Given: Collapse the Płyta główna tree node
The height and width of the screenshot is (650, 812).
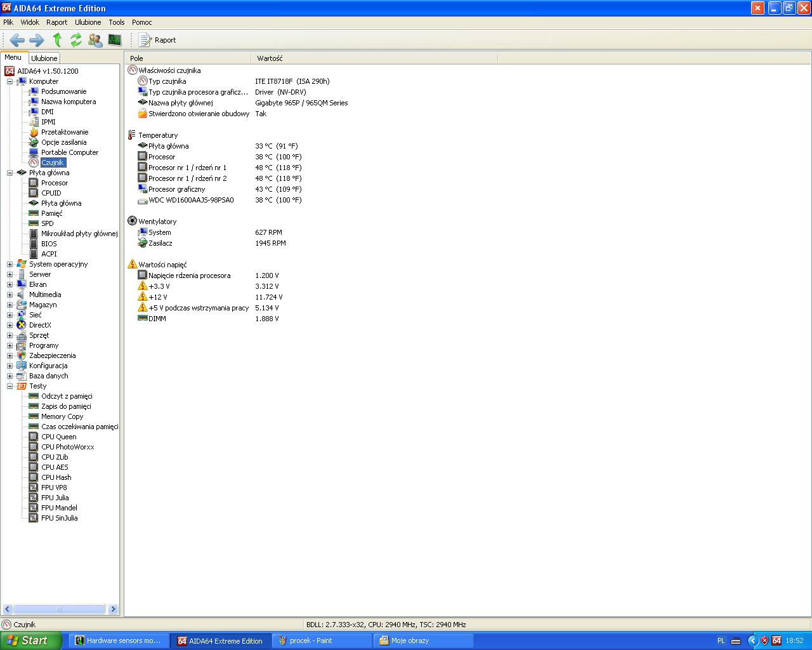Looking at the screenshot, I should 10,173.
